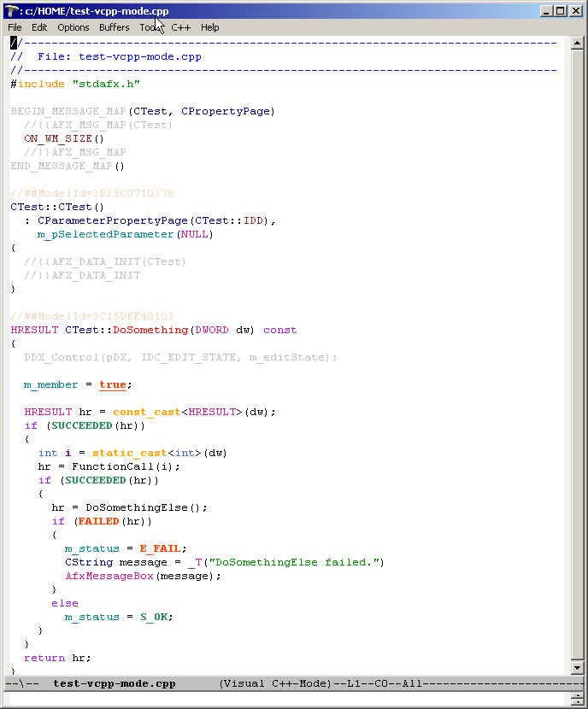The image size is (588, 709).
Task: Click the scroll up arrow
Action: point(577,43)
